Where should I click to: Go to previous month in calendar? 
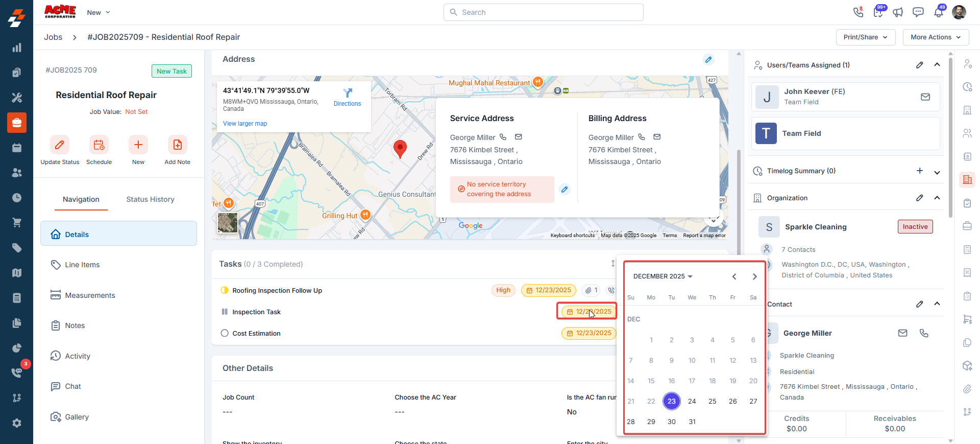[734, 276]
